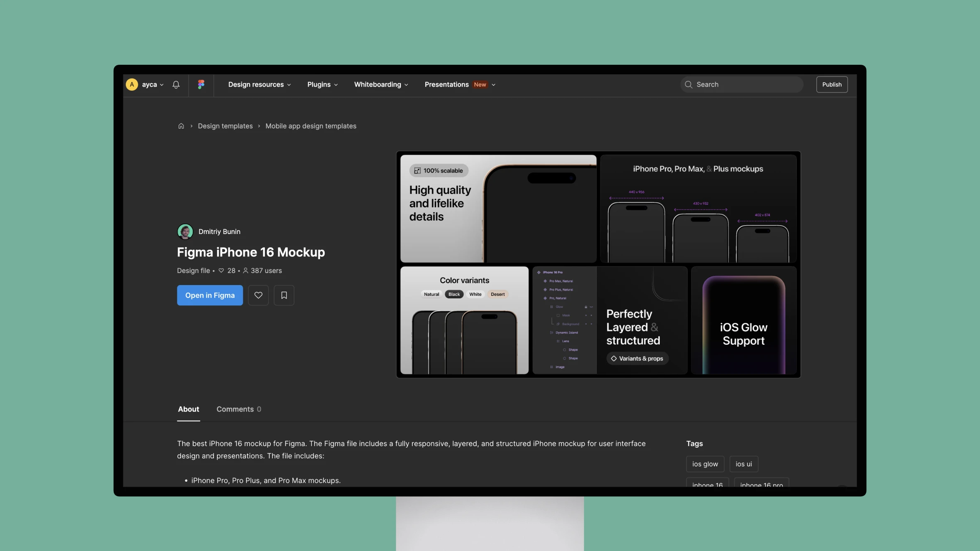Click the heart/like icon on resource
The width and height of the screenshot is (980, 551).
[x=258, y=295]
